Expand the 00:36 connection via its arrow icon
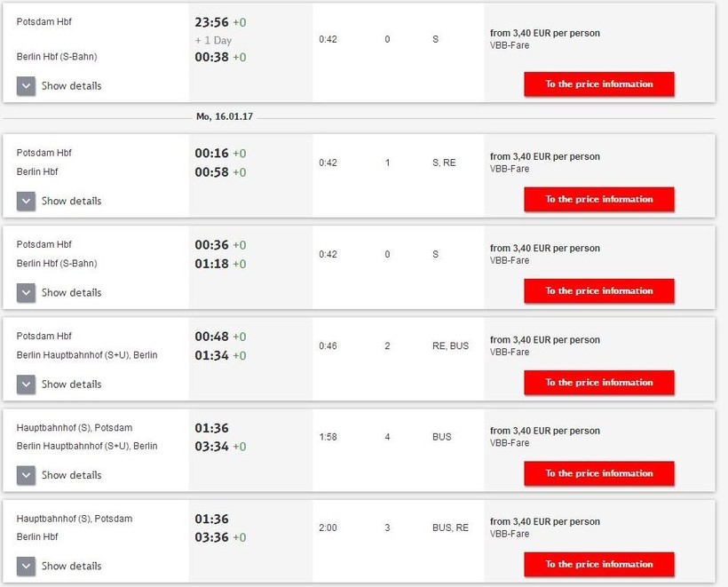 [26, 292]
